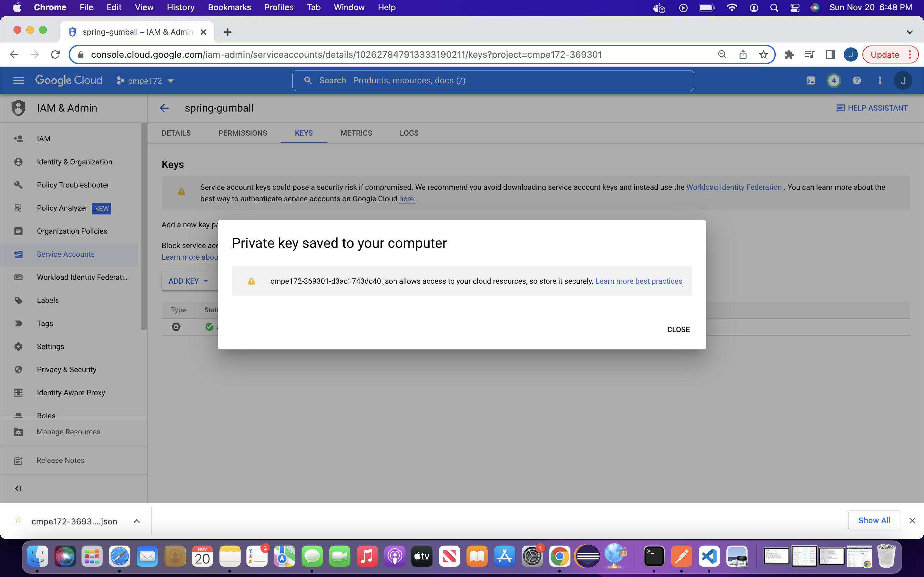
Task: Select Service Accounts in sidebar
Action: point(66,254)
